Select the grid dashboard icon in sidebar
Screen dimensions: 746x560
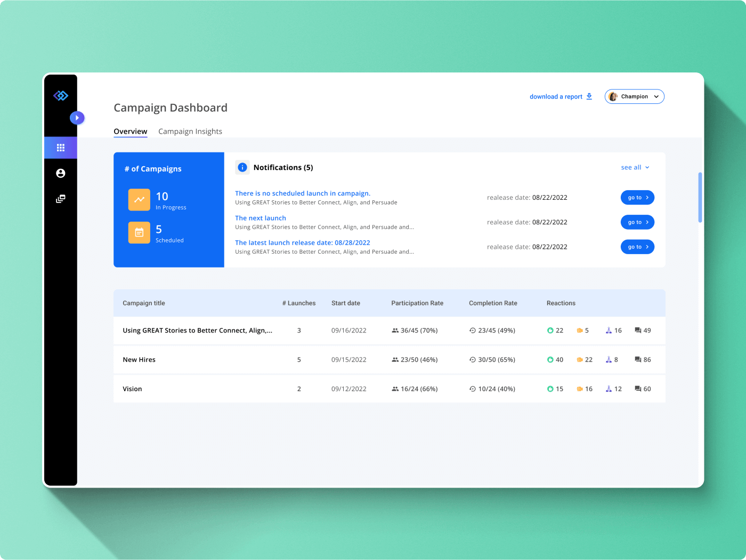[x=61, y=148]
